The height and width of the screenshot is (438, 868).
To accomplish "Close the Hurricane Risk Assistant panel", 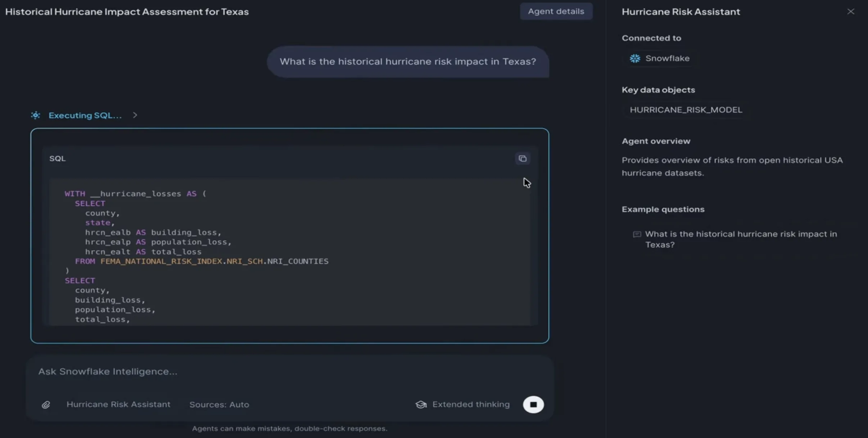I will 851,12.
